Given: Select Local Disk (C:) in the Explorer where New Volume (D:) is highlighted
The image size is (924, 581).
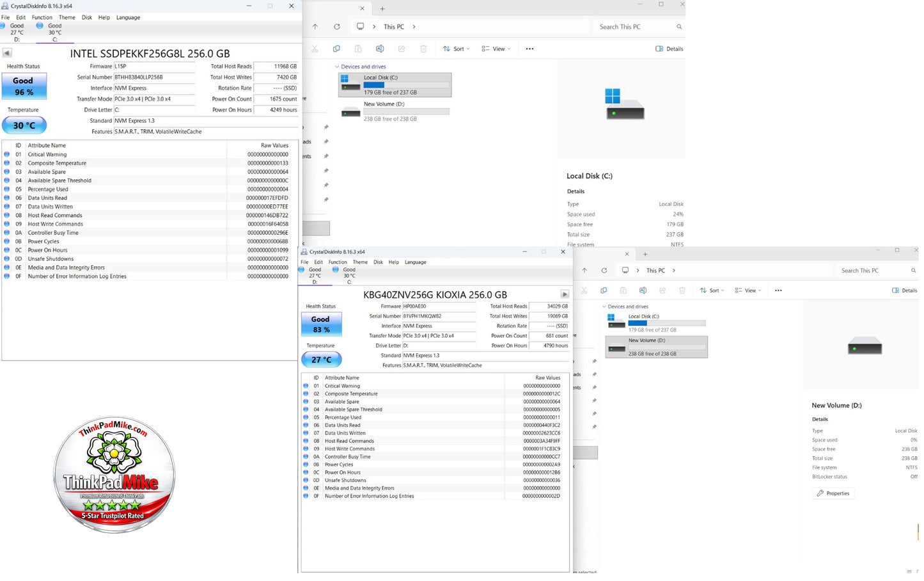Looking at the screenshot, I should point(656,323).
